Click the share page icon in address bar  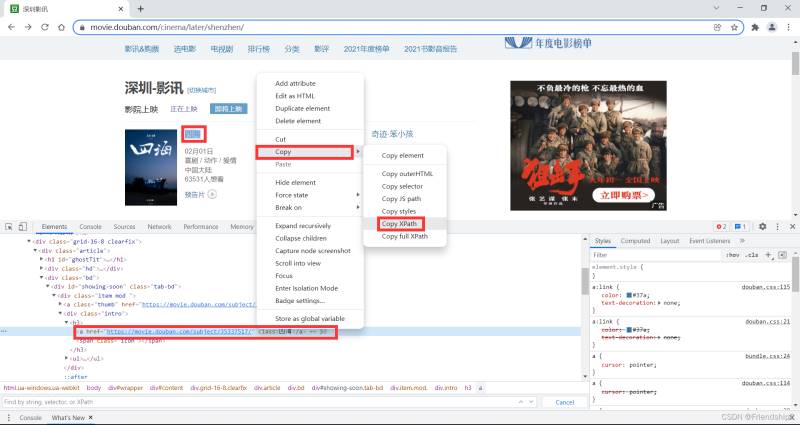(718, 27)
